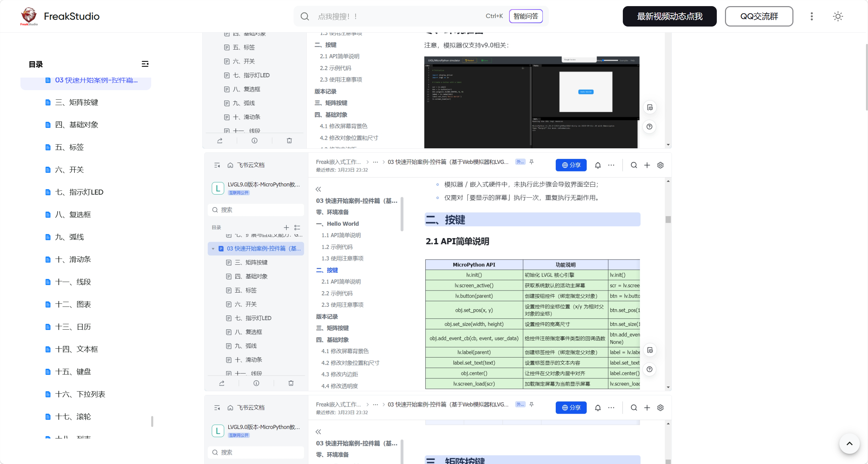868x464 pixels.
Task: Open 最新视频动态点我 button
Action: 669,16
